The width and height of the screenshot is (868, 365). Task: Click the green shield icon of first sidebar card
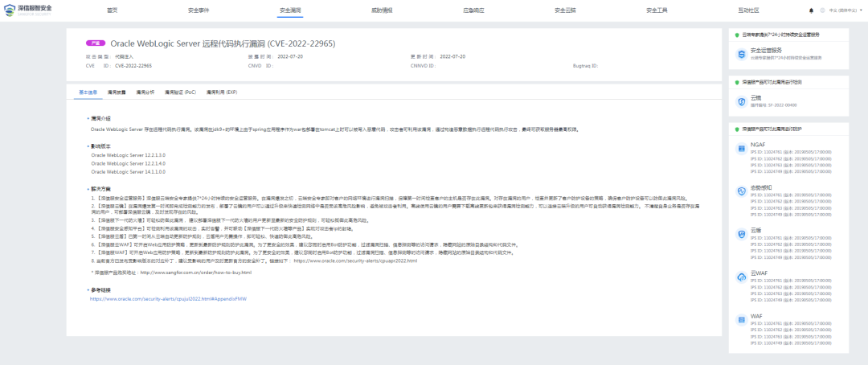tap(737, 35)
